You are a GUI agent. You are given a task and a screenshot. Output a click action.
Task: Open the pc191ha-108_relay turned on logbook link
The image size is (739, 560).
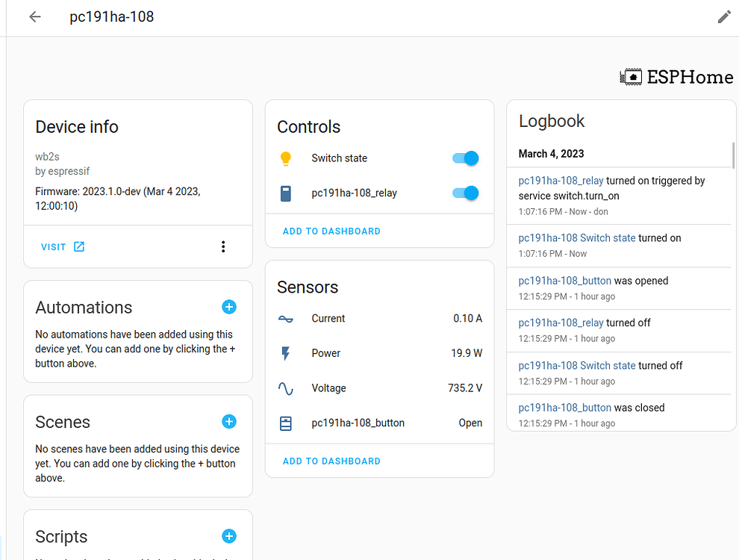click(x=561, y=181)
